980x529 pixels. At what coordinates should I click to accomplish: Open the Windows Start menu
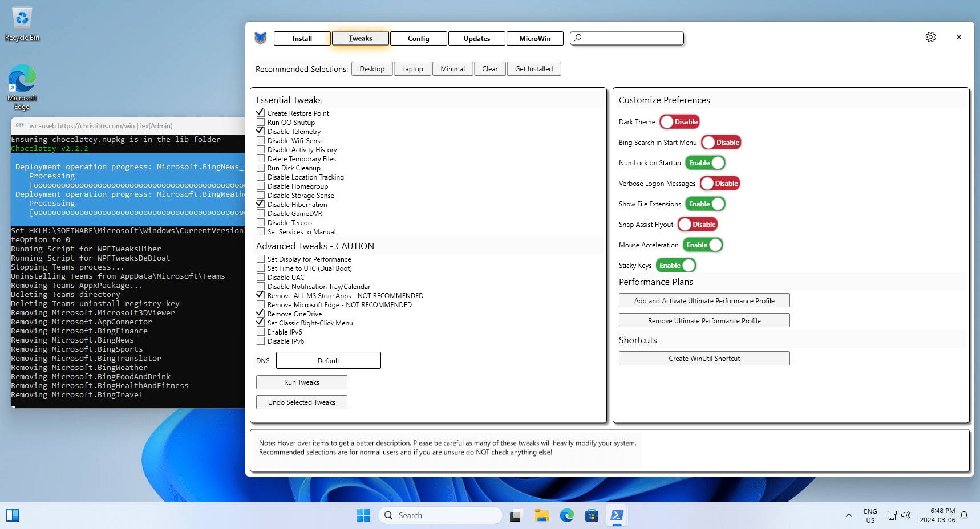(363, 515)
